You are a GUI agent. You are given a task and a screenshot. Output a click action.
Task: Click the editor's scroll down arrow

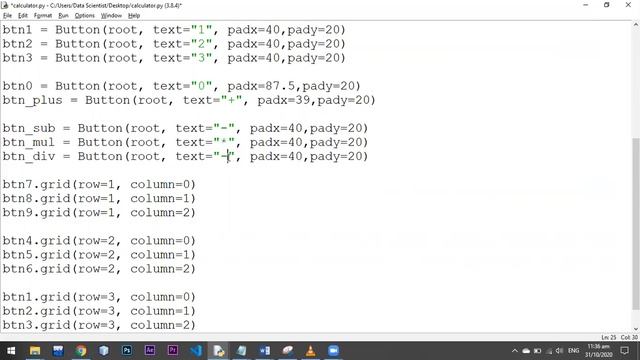click(x=636, y=329)
